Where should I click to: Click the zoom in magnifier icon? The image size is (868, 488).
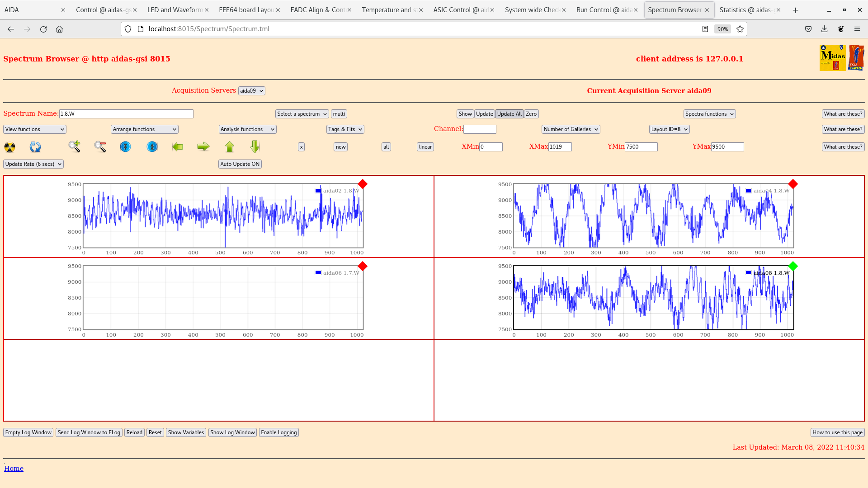point(75,146)
